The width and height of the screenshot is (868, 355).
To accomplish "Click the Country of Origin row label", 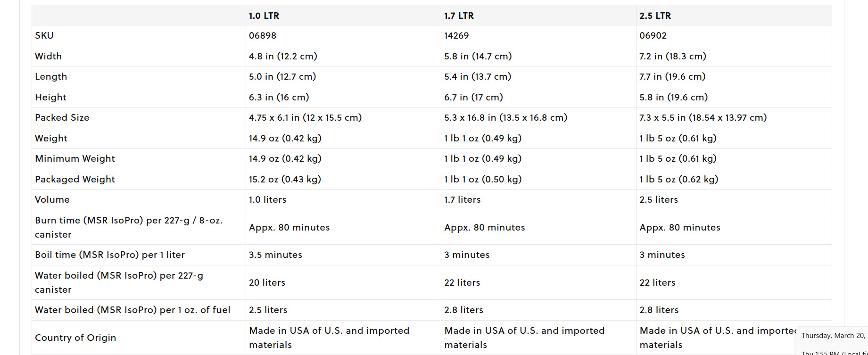I will click(75, 338).
